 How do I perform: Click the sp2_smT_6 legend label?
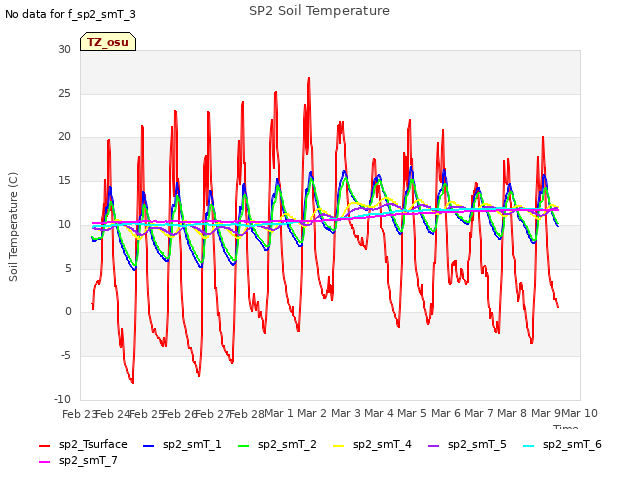click(572, 444)
